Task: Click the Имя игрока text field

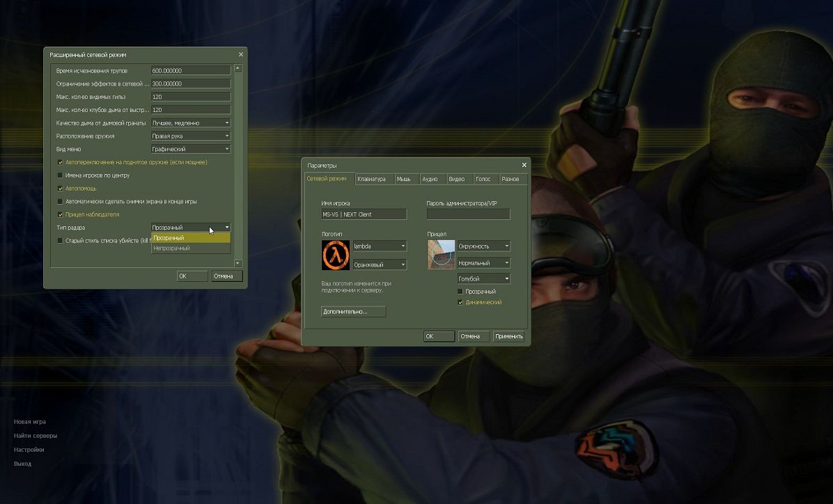Action: 363,214
